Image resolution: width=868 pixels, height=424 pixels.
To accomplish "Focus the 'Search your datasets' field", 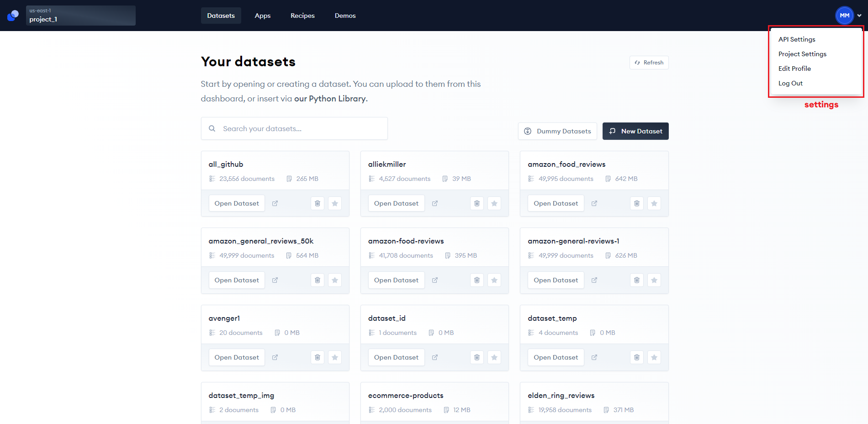I will tap(294, 128).
